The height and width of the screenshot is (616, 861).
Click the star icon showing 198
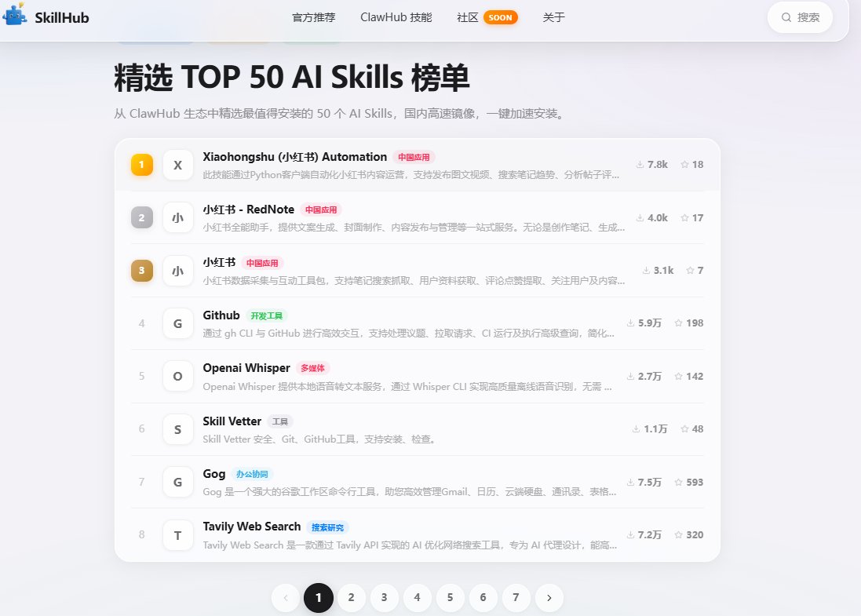coord(679,323)
